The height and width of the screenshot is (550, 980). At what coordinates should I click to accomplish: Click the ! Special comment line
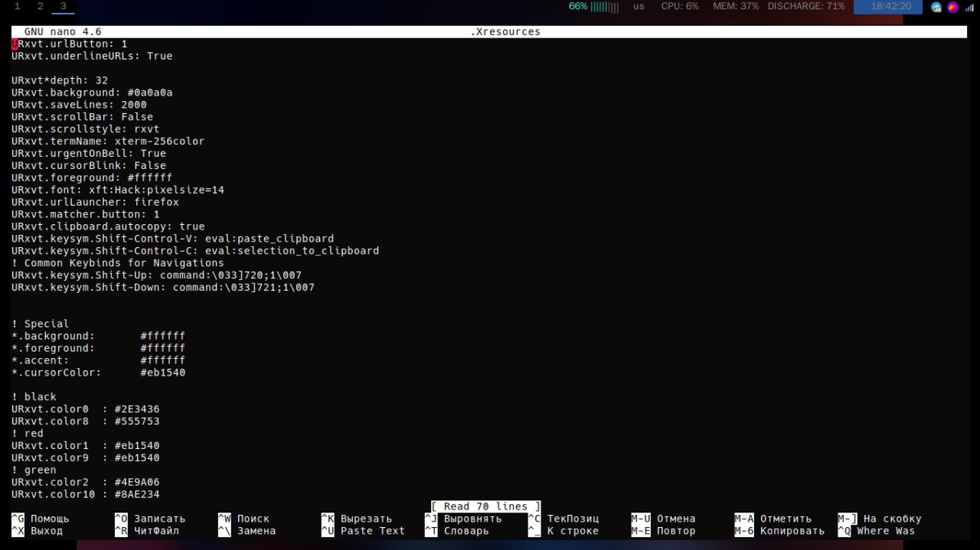pyautogui.click(x=41, y=324)
